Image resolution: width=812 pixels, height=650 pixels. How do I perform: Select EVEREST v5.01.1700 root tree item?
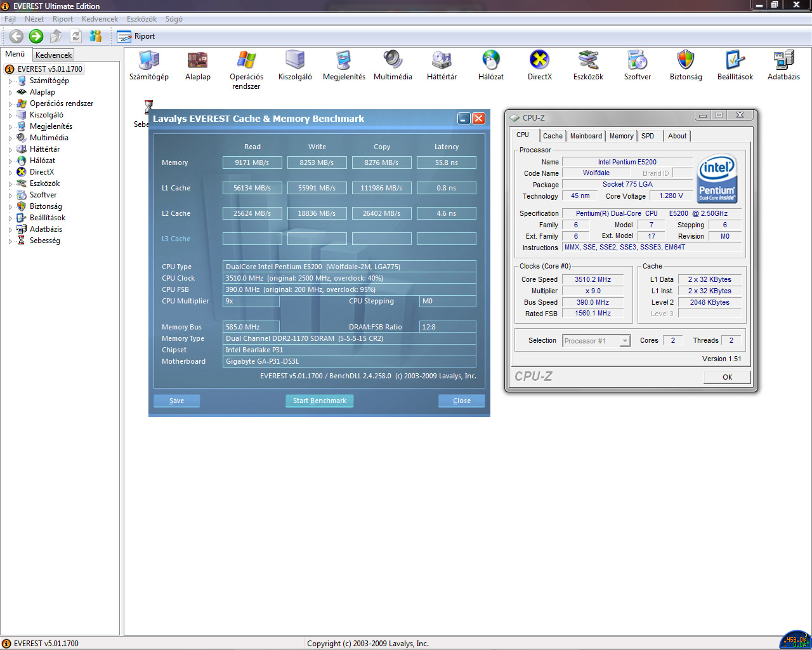50,69
